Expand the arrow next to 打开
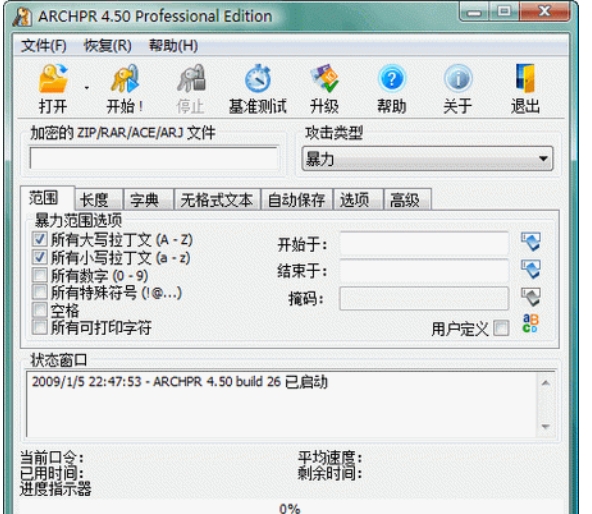The image size is (592, 514). (x=87, y=88)
